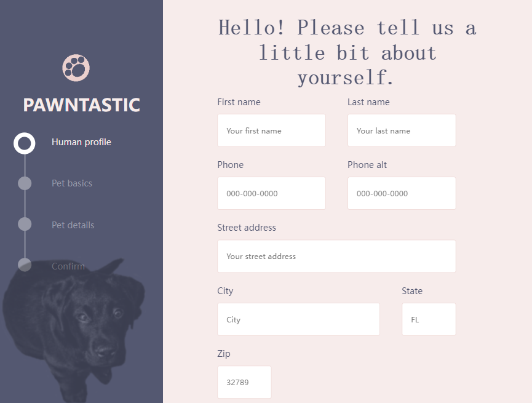This screenshot has width=532, height=403.
Task: Select the Street address input box
Action: [336, 257]
